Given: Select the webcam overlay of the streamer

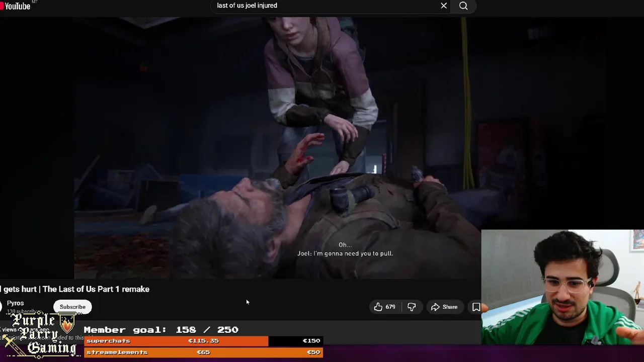Looking at the screenshot, I should coord(562,287).
